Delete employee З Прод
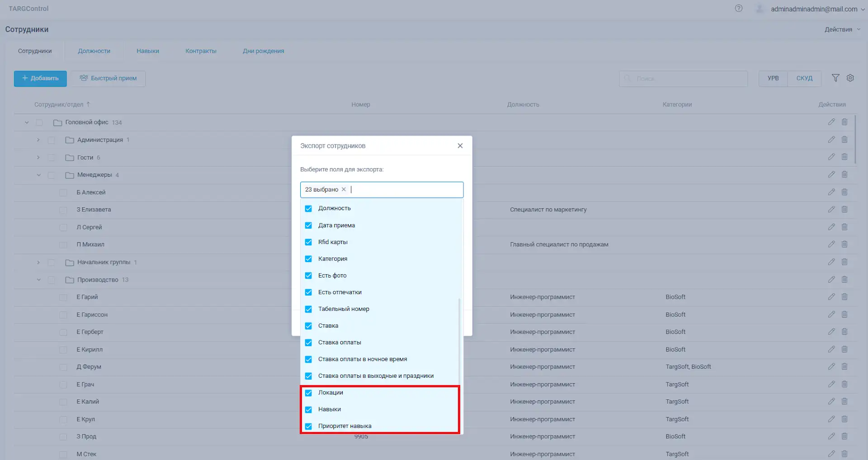This screenshot has height=460, width=868. point(844,436)
